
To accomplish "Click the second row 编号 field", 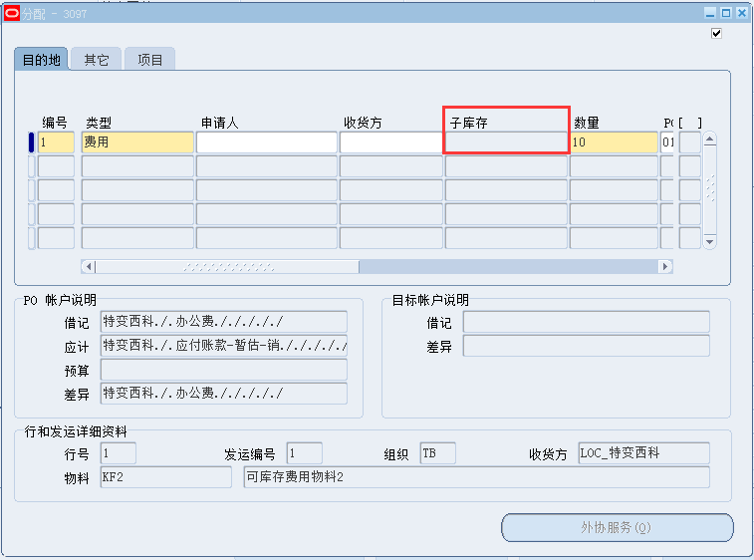I will 56,166.
